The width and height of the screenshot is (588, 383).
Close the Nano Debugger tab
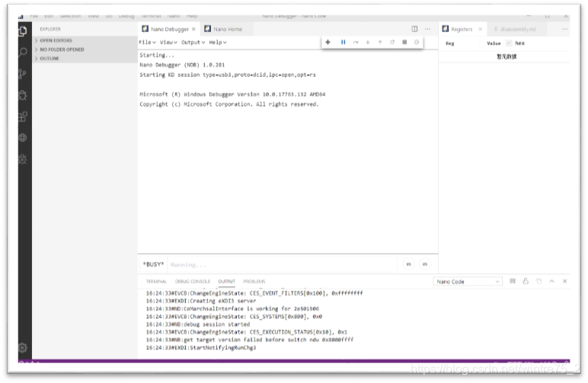[193, 29]
